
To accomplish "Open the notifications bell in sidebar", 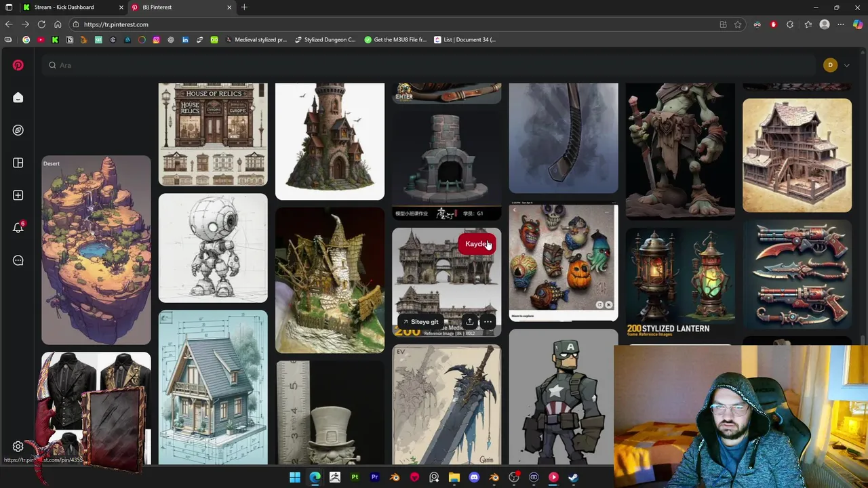I will [x=18, y=228].
